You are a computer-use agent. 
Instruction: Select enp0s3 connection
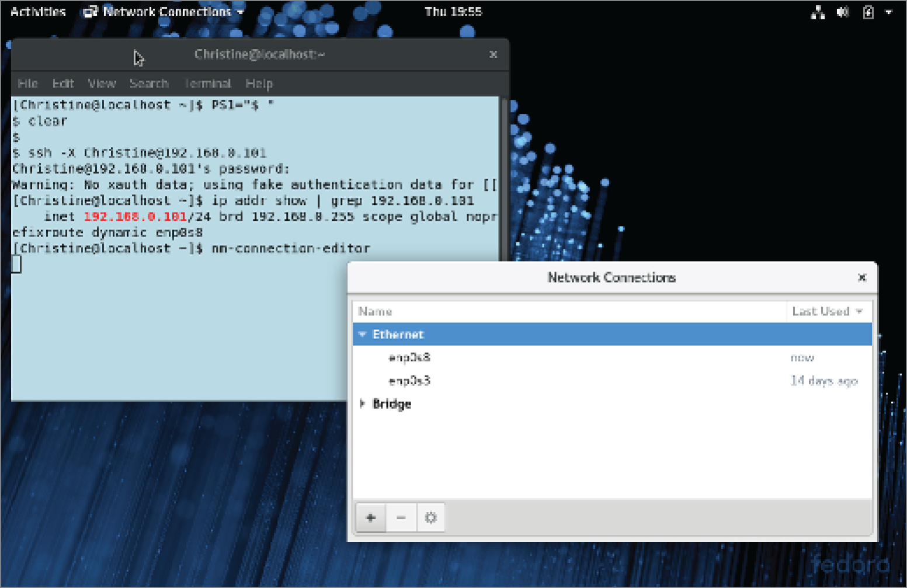click(612, 381)
